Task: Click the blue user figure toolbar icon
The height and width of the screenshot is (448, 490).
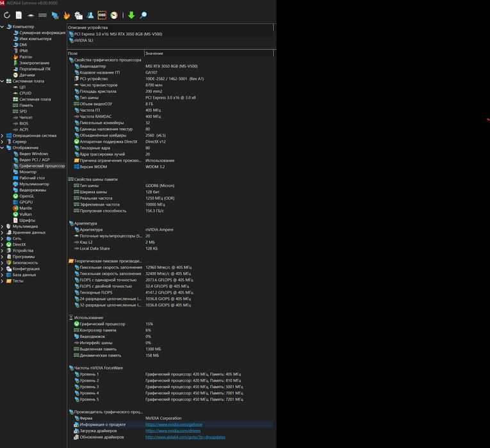Action: (90, 15)
